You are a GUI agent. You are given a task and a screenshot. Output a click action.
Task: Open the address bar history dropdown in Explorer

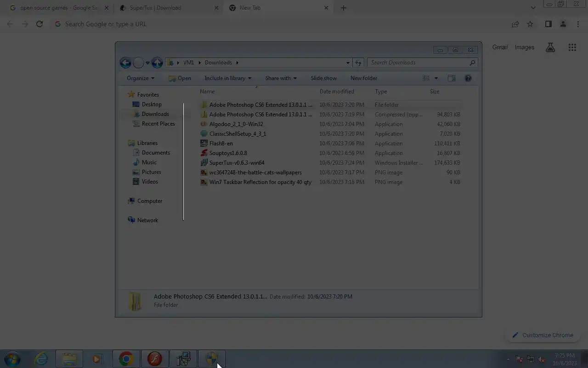[x=348, y=63]
